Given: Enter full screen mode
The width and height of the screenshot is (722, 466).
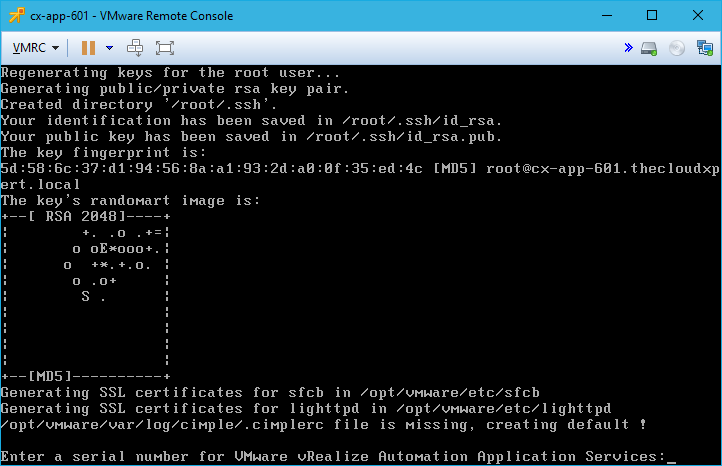Looking at the screenshot, I should tap(165, 47).
